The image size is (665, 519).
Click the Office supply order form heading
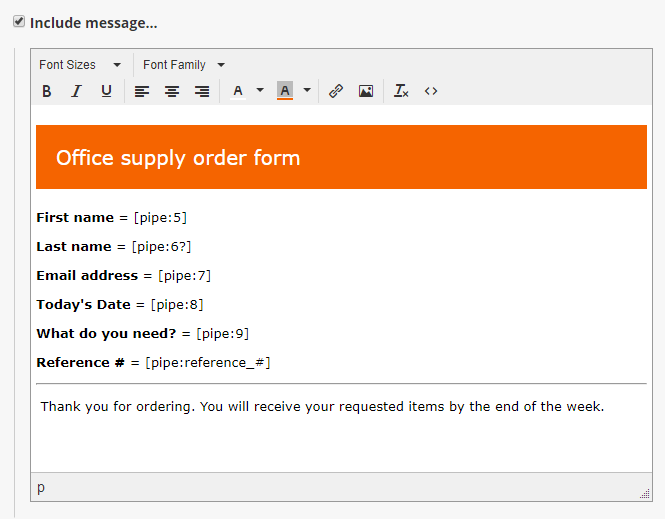tap(178, 158)
